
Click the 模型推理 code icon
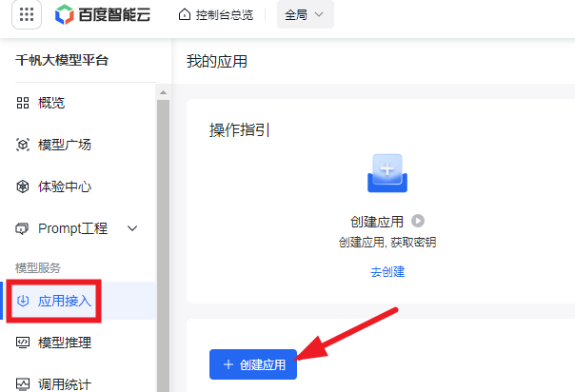pyautogui.click(x=23, y=343)
